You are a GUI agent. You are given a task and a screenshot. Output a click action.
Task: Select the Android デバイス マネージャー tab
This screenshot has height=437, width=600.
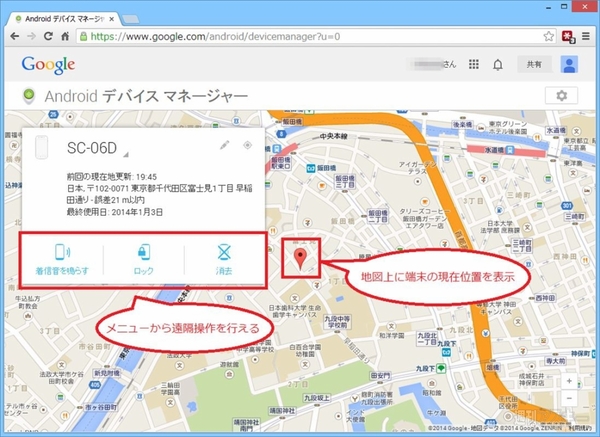64,19
